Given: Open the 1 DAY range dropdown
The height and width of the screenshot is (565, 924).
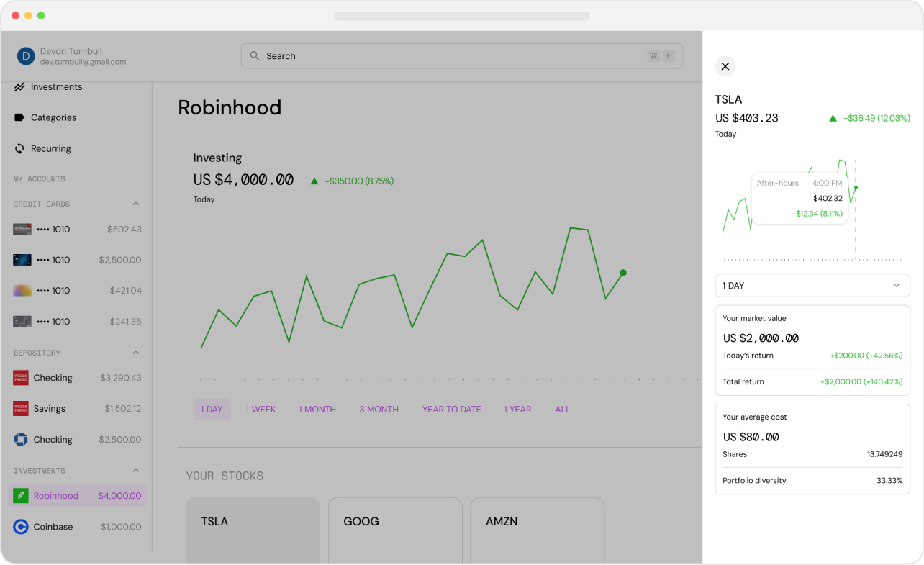Looking at the screenshot, I should coord(812,285).
